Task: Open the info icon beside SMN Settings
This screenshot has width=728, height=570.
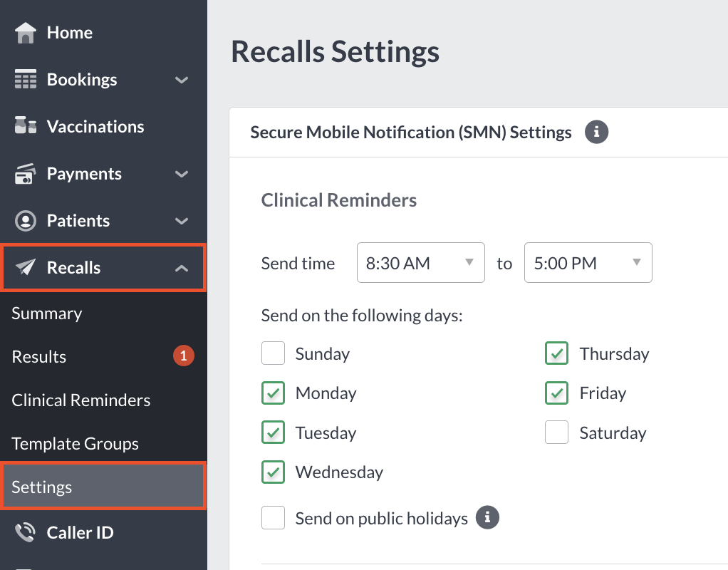Action: point(597,132)
